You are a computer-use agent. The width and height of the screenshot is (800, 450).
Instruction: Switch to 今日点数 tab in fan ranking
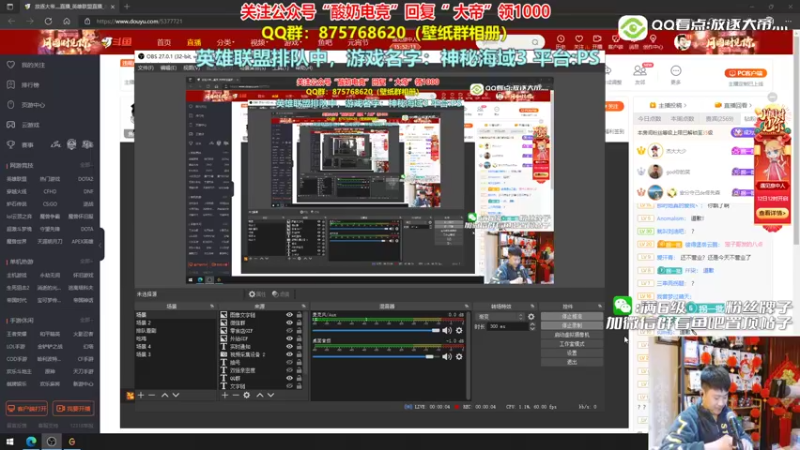(x=649, y=119)
